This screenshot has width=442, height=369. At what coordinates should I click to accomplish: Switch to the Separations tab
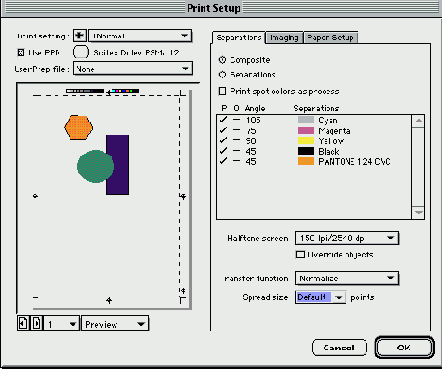(239, 37)
